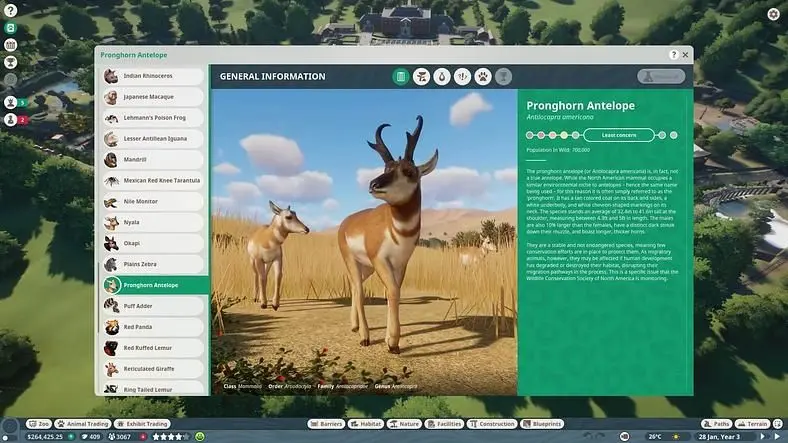Open the Paths tool

pos(717,424)
